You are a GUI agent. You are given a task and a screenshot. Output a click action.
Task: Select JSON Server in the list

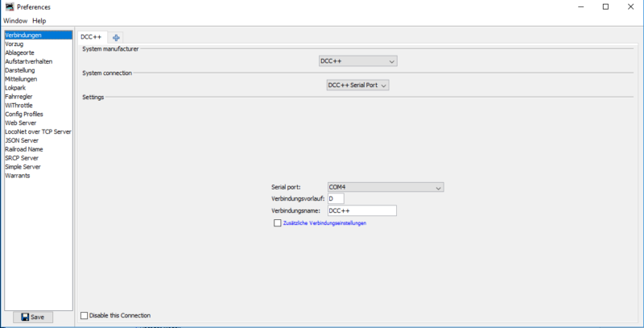[39, 140]
